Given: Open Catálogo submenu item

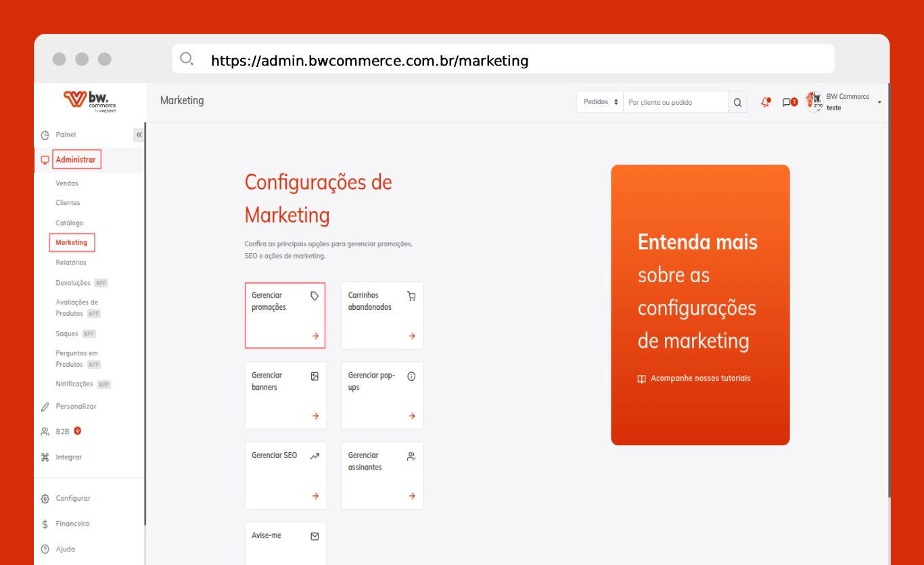Looking at the screenshot, I should 70,223.
